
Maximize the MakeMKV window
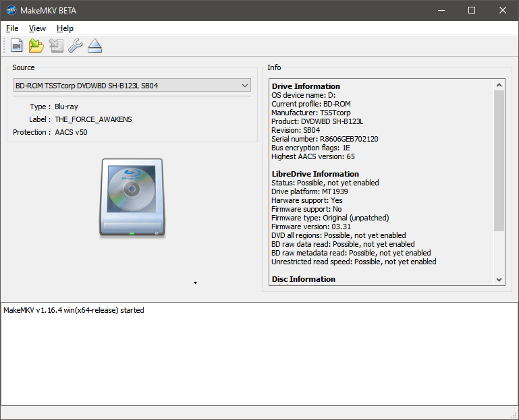click(472, 10)
